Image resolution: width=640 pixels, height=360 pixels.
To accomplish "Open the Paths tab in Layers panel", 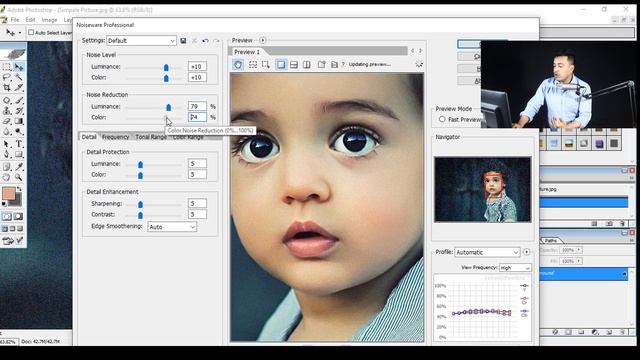I will point(551,240).
